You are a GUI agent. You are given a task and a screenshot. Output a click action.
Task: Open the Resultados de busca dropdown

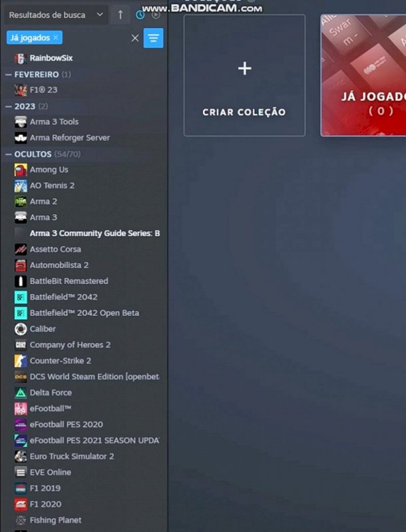[x=56, y=15]
